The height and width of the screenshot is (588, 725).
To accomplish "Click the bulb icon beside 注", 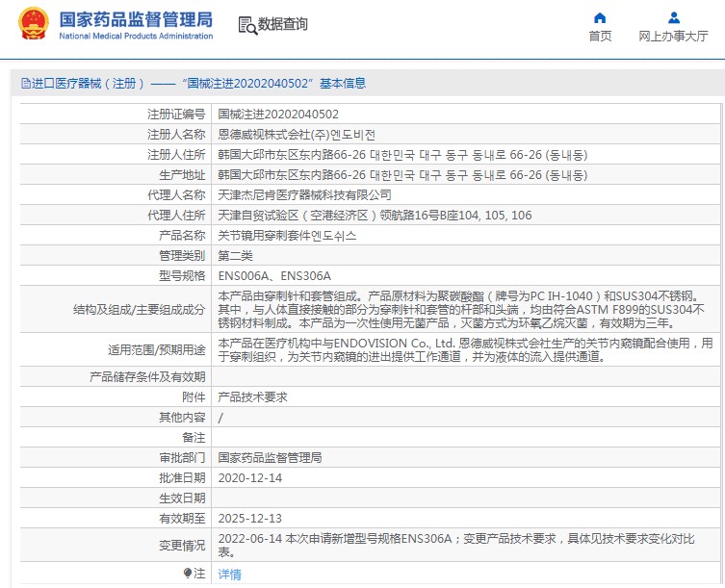I will 187,574.
